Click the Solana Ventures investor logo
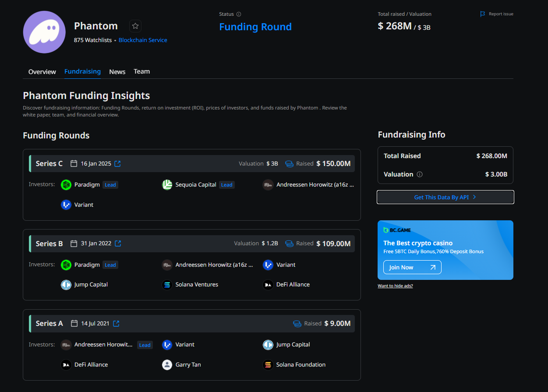 coord(167,284)
